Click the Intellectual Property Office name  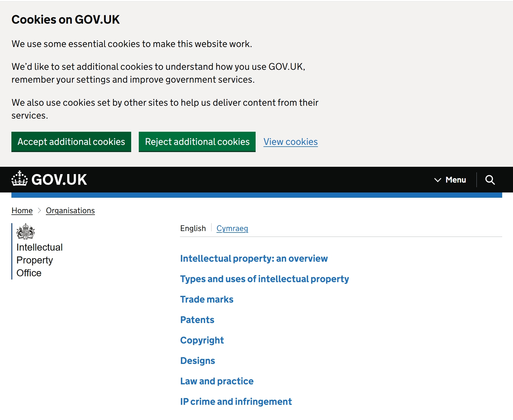tap(39, 260)
